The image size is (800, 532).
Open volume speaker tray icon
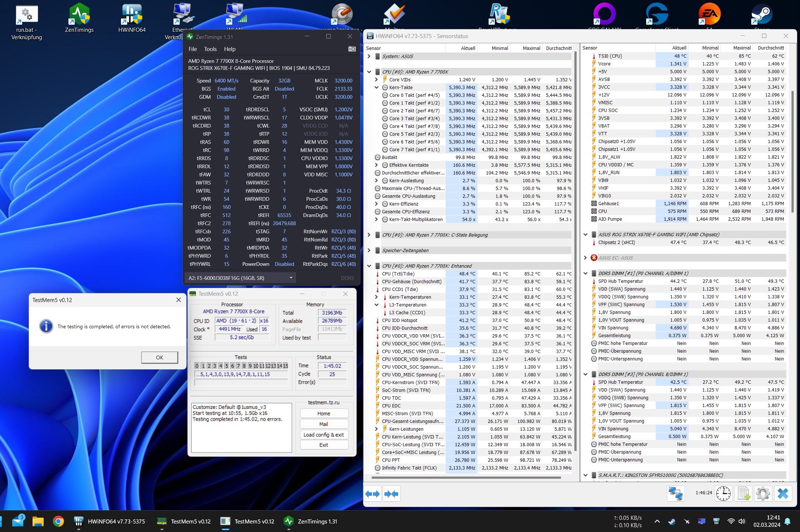(742, 522)
